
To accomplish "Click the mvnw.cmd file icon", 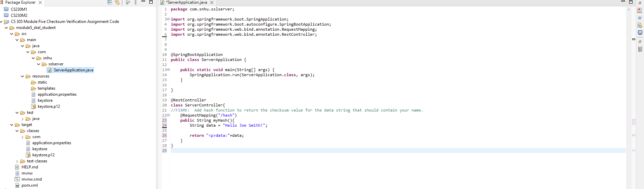I will click(17, 179).
